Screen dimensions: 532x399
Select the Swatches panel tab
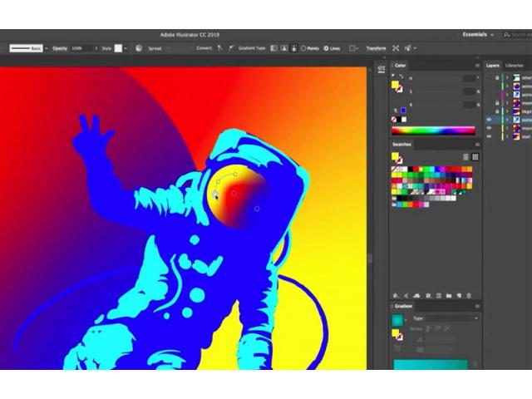pos(401,145)
